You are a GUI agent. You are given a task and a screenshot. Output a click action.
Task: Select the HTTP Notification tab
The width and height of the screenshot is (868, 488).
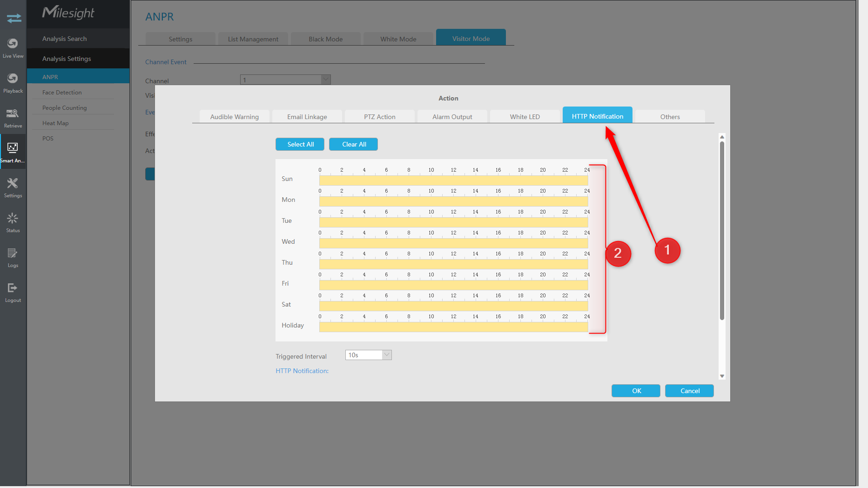(598, 115)
